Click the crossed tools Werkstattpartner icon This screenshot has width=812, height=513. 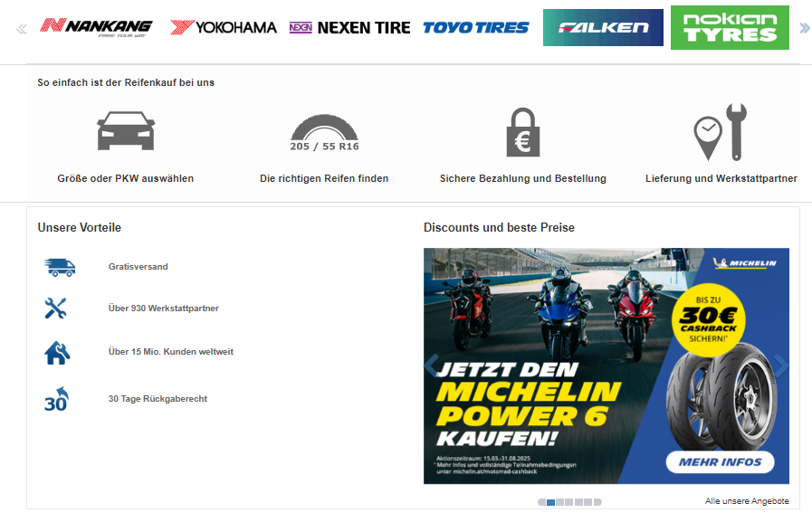tap(55, 308)
